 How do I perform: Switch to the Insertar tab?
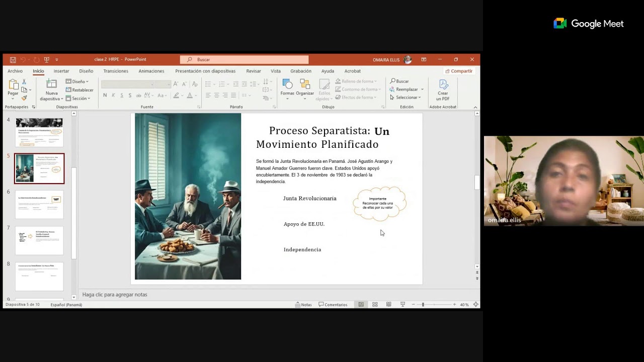(61, 71)
